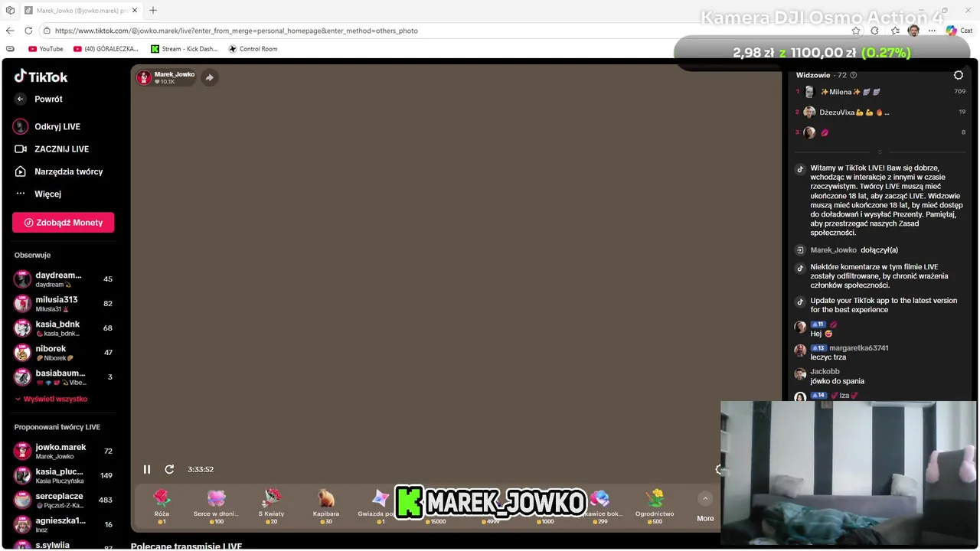This screenshot has height=551, width=980.
Task: Open serceplacze suggested LIVE creator
Action: click(x=63, y=500)
